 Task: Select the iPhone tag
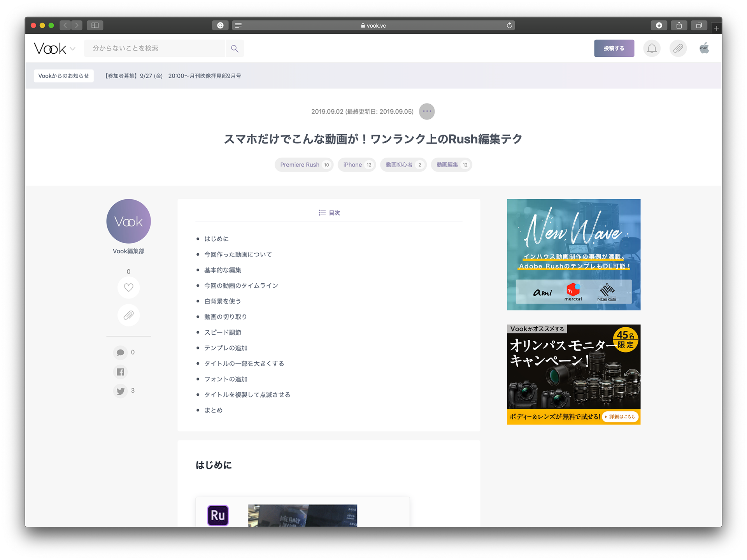pos(356,165)
